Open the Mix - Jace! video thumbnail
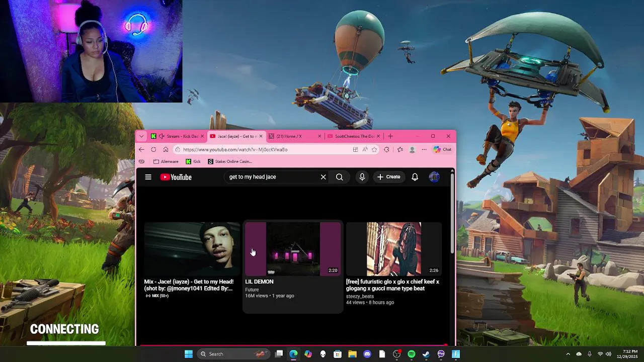 click(x=192, y=249)
